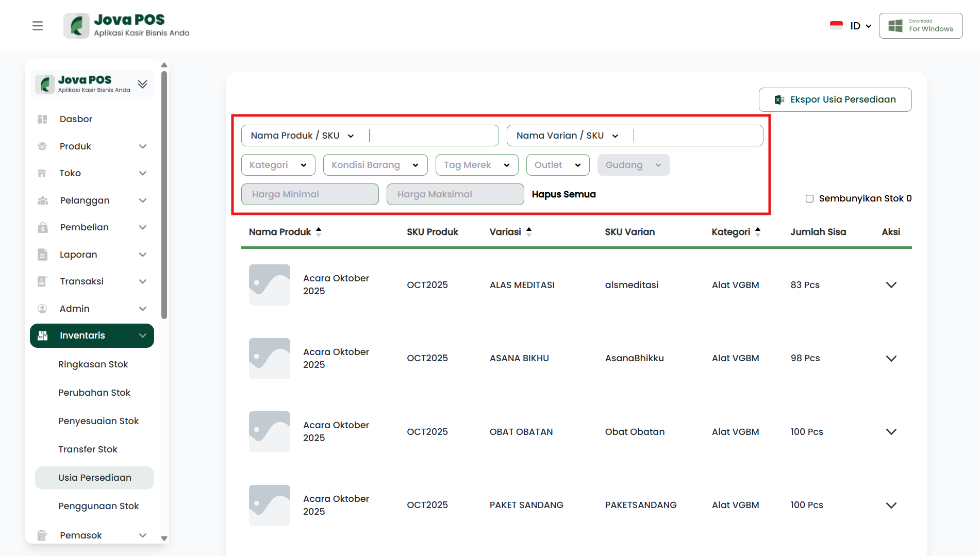This screenshot has height=556, width=980.
Task: Go to Transfer Stok page
Action: (88, 449)
